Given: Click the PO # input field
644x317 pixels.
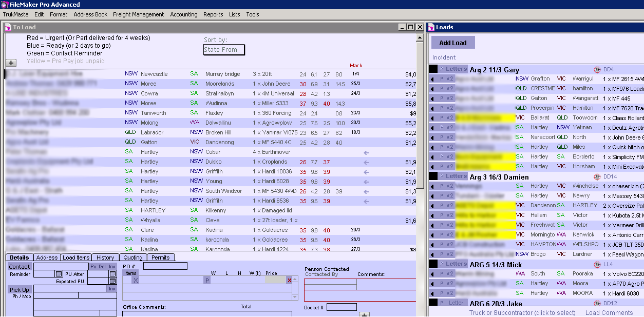Looking at the screenshot, I should coord(165,266).
